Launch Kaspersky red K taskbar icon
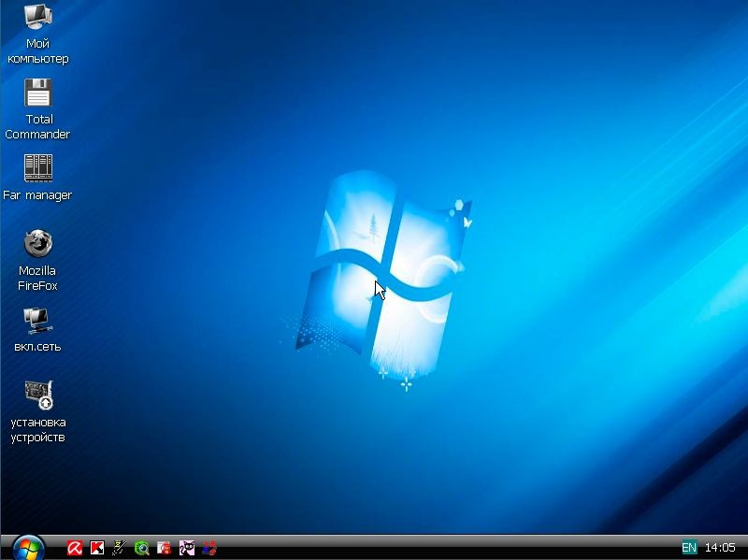 pyautogui.click(x=97, y=548)
